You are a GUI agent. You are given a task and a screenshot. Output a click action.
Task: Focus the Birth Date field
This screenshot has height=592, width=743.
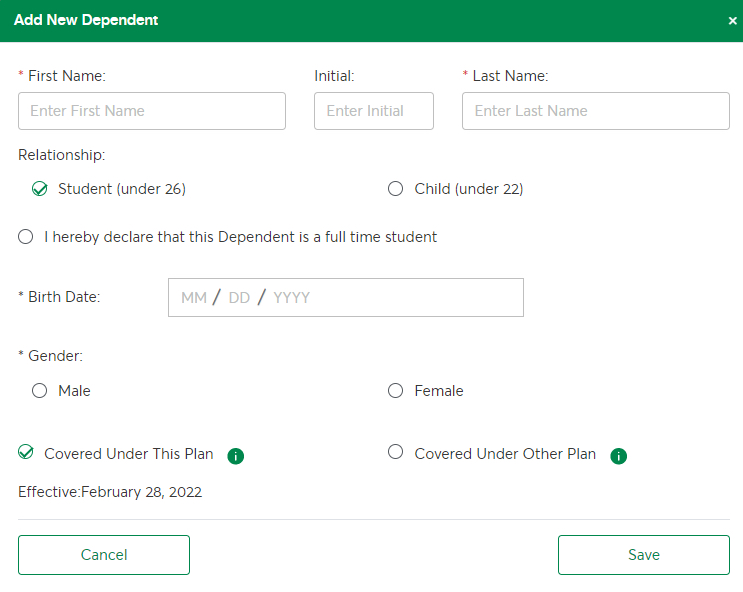(x=346, y=298)
